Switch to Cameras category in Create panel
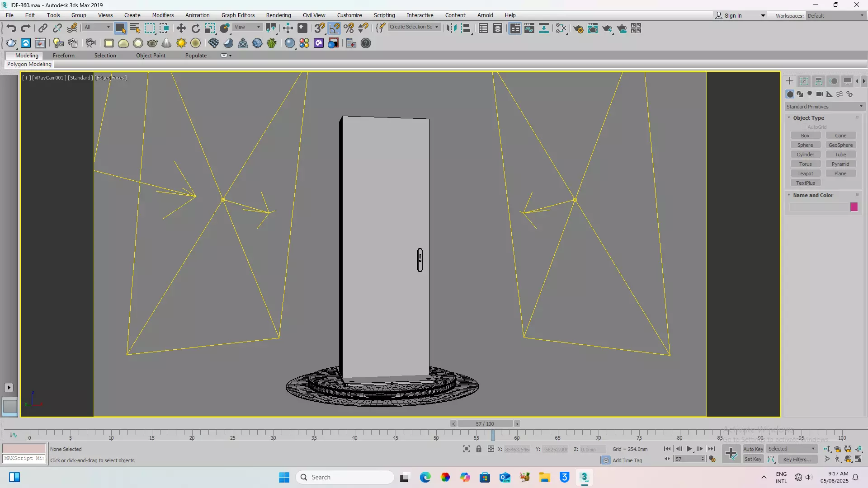The height and width of the screenshot is (488, 868). tap(820, 94)
